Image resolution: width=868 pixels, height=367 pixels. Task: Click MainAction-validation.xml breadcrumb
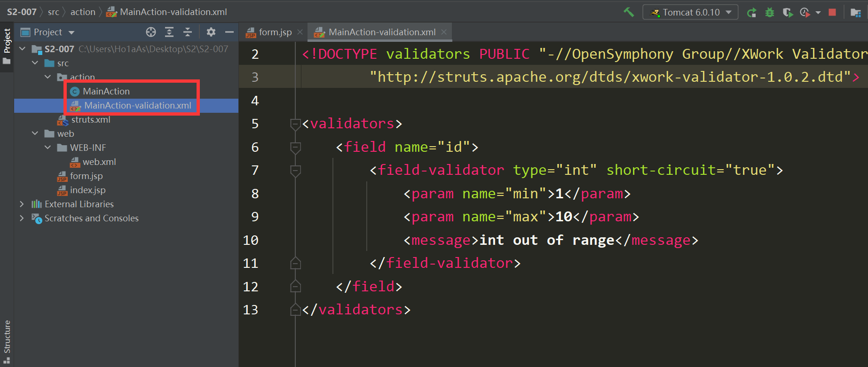point(173,12)
